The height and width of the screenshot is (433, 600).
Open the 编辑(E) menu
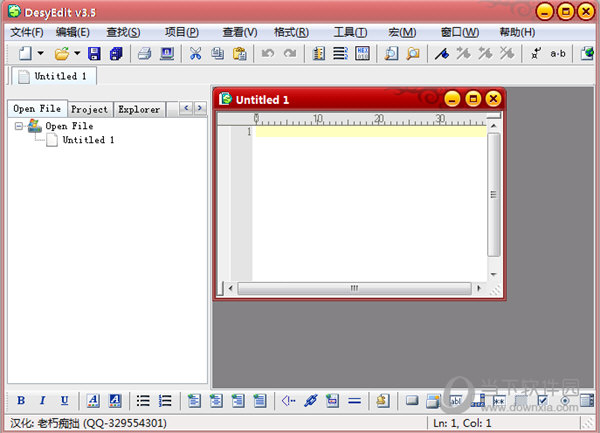point(72,32)
